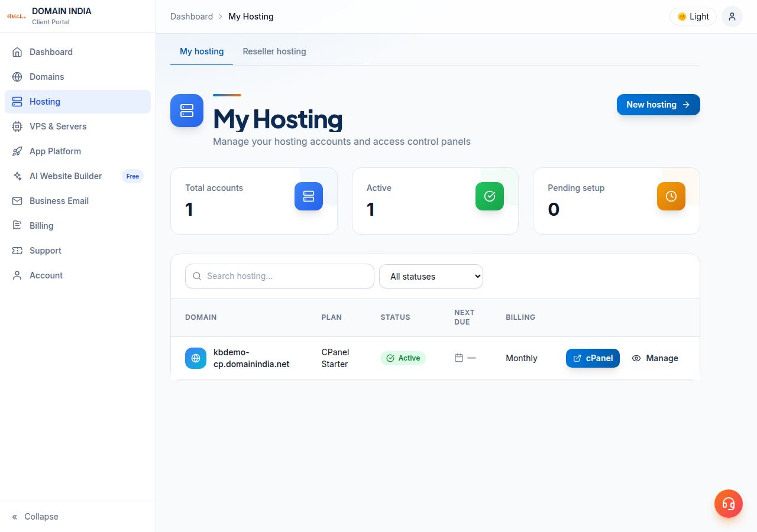Open Dashboard from the sidebar menu
The image size is (757, 532).
77,52
